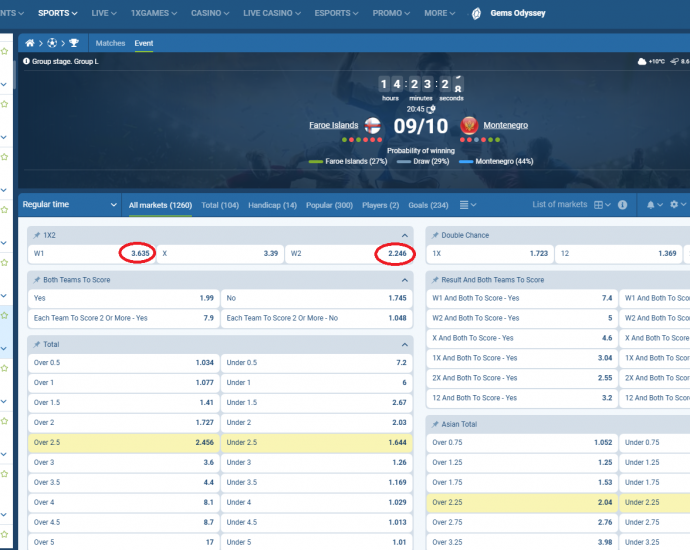
Task: Open the trophy tournament breadcrumb icon
Action: tap(74, 43)
